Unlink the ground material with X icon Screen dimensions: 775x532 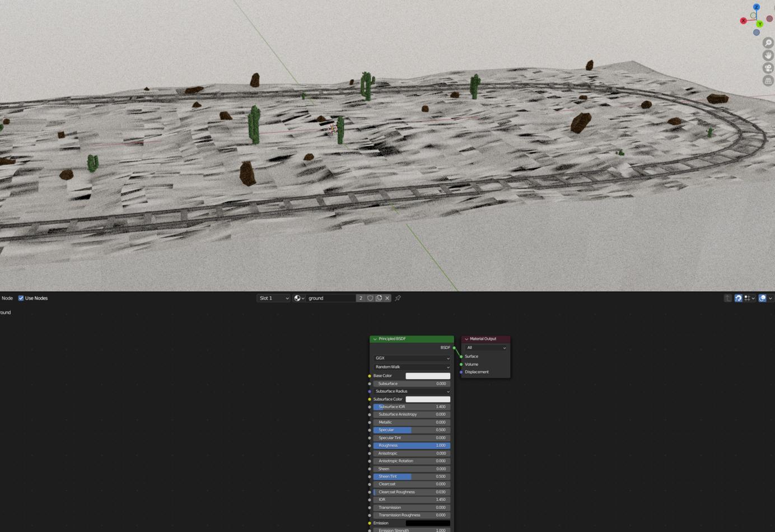click(387, 298)
